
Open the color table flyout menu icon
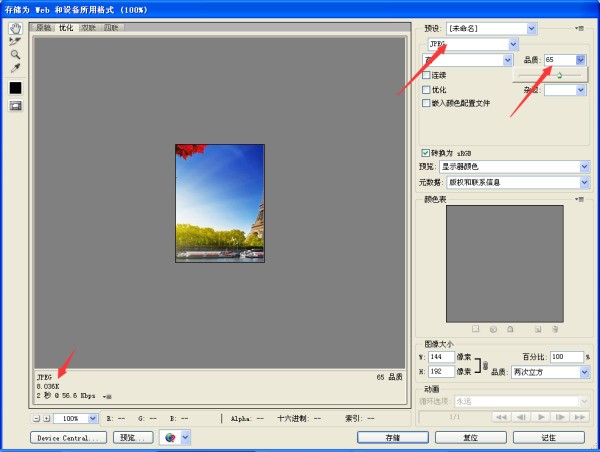point(579,200)
